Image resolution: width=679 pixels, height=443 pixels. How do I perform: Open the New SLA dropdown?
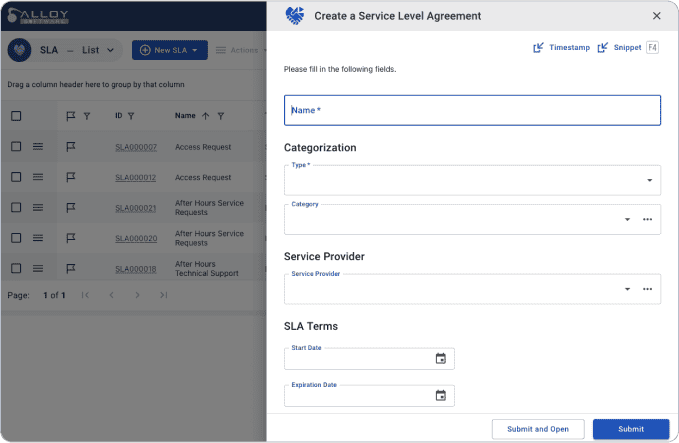170,50
